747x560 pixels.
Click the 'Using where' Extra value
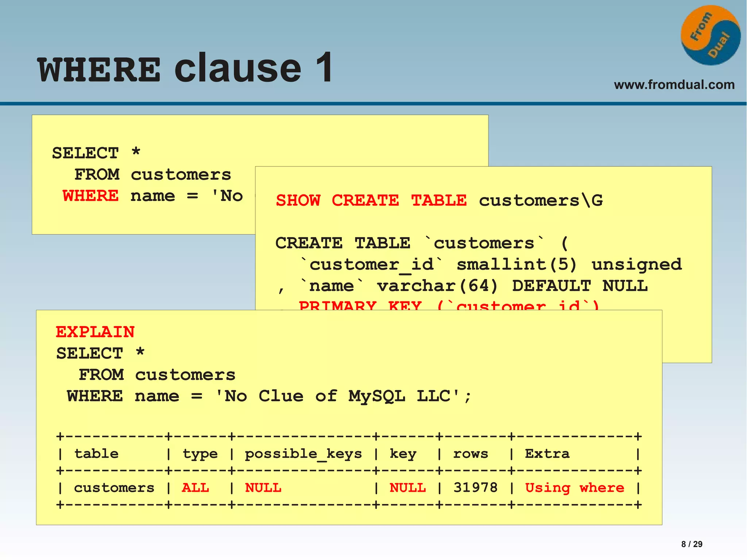pyautogui.click(x=575, y=488)
